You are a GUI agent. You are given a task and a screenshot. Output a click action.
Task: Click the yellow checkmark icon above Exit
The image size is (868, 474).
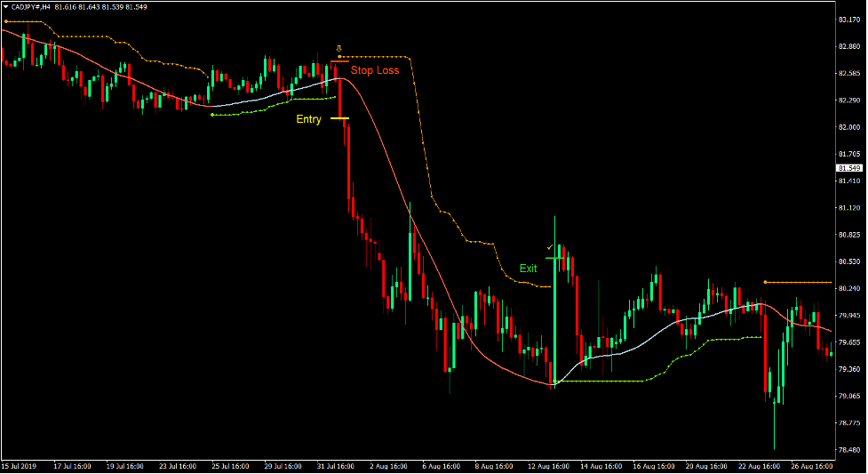coord(550,246)
